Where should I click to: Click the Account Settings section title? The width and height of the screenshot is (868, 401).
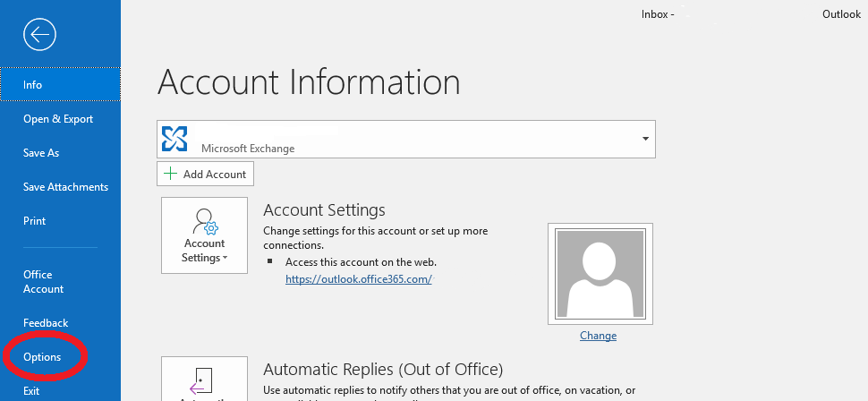324,210
